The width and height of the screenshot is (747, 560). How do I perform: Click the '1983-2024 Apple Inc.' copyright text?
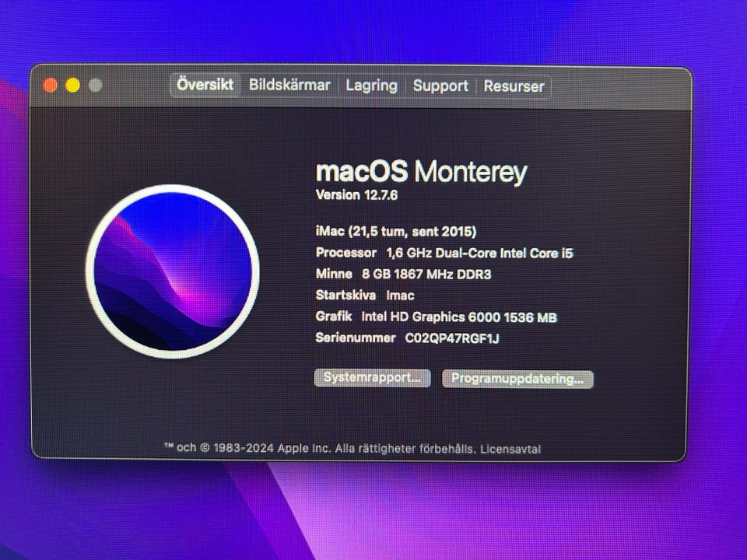coord(272,448)
